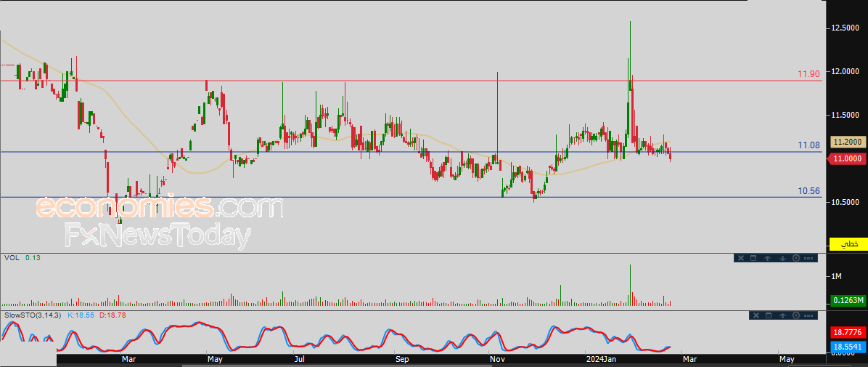Click the first Mar label on time axis

(128, 359)
